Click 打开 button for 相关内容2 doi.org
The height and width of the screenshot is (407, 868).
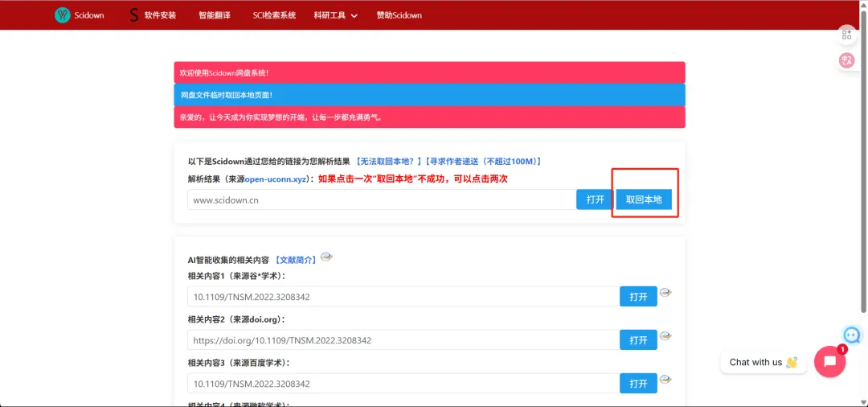click(638, 340)
